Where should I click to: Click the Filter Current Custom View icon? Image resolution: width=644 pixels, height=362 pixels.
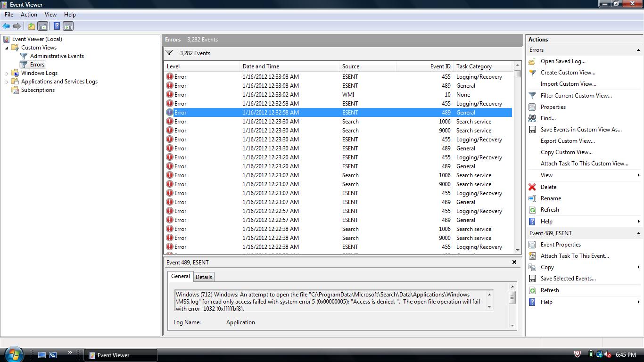pos(532,95)
